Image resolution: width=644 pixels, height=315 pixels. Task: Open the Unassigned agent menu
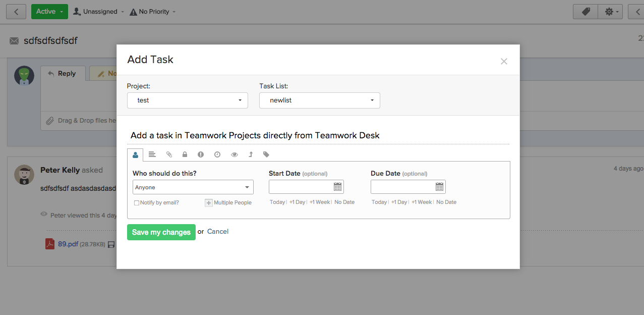[98, 11]
